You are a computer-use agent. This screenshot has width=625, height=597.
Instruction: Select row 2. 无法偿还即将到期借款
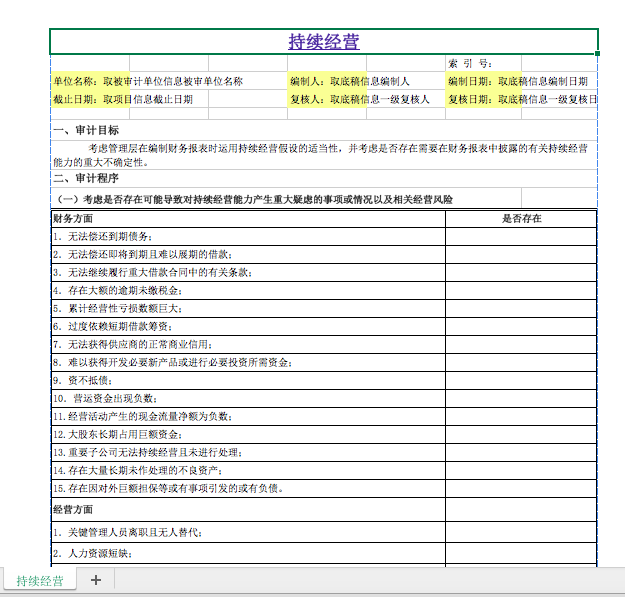[248, 254]
